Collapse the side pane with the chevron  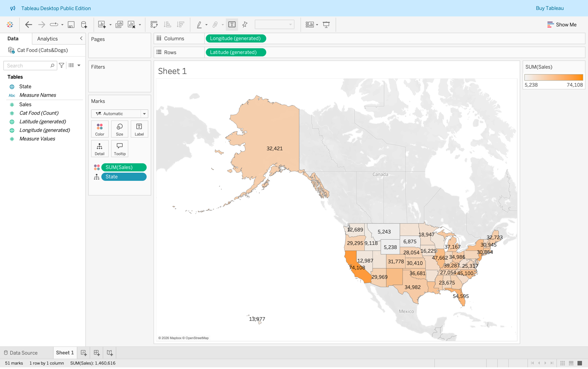pyautogui.click(x=81, y=38)
